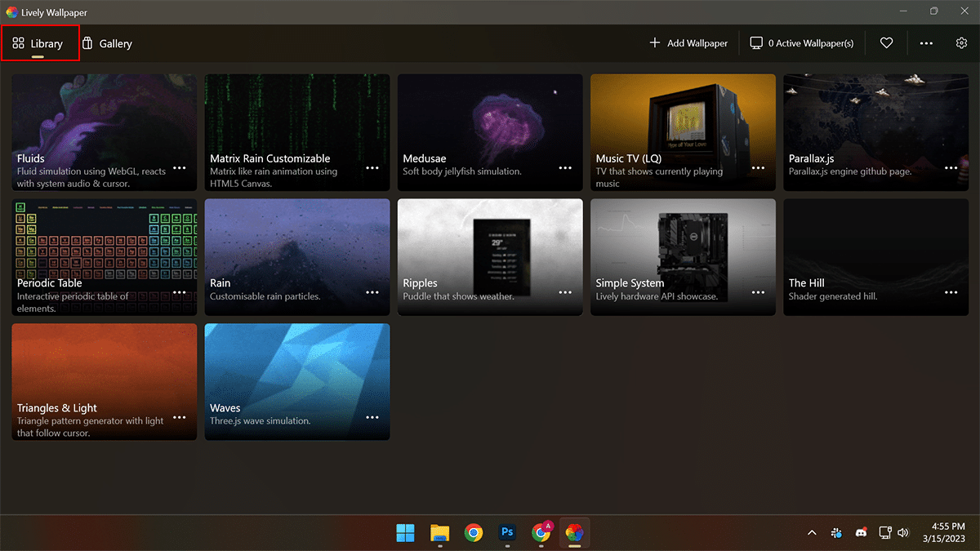Image resolution: width=980 pixels, height=551 pixels.
Task: Expand the Waves wallpaper three-dot menu
Action: [x=372, y=417]
